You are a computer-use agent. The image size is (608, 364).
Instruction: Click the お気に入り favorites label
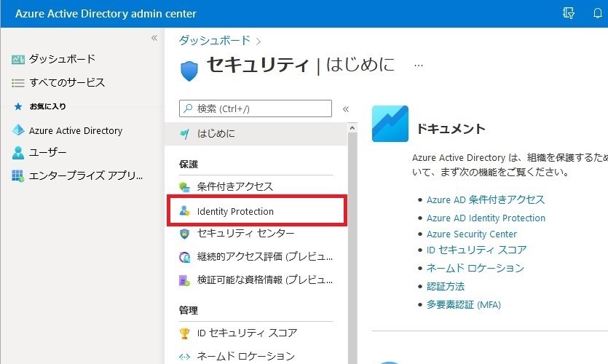48,106
